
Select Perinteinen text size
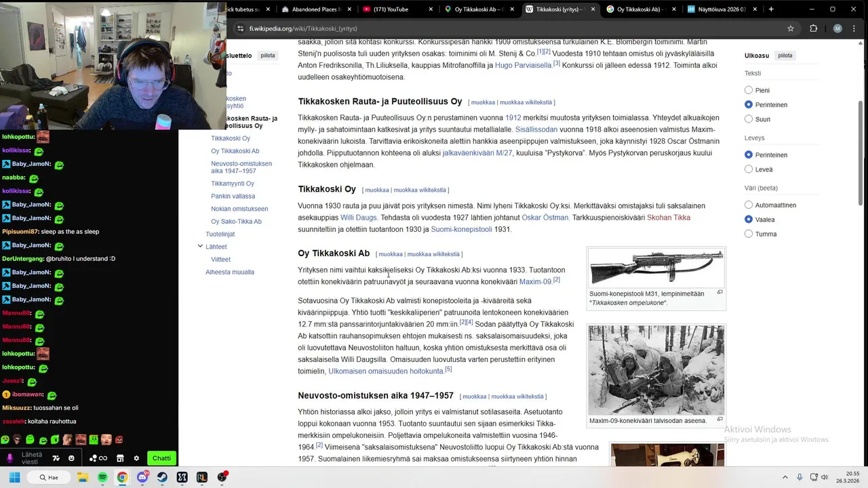click(x=749, y=104)
